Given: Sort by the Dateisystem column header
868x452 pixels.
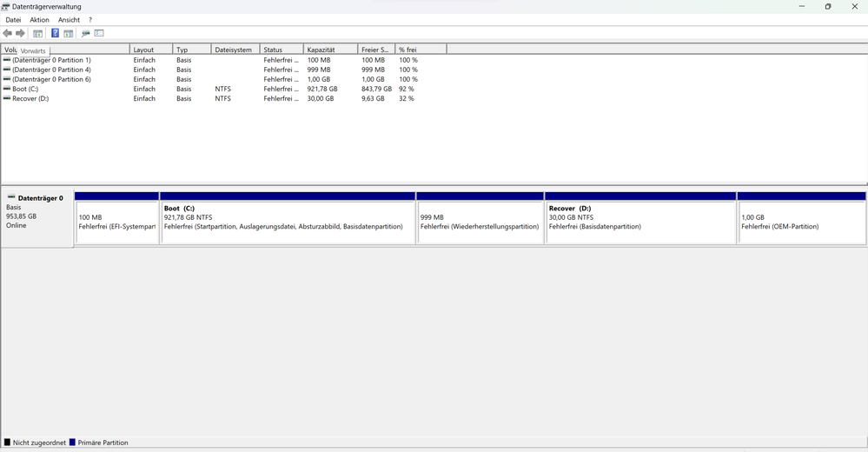Looking at the screenshot, I should coord(235,50).
